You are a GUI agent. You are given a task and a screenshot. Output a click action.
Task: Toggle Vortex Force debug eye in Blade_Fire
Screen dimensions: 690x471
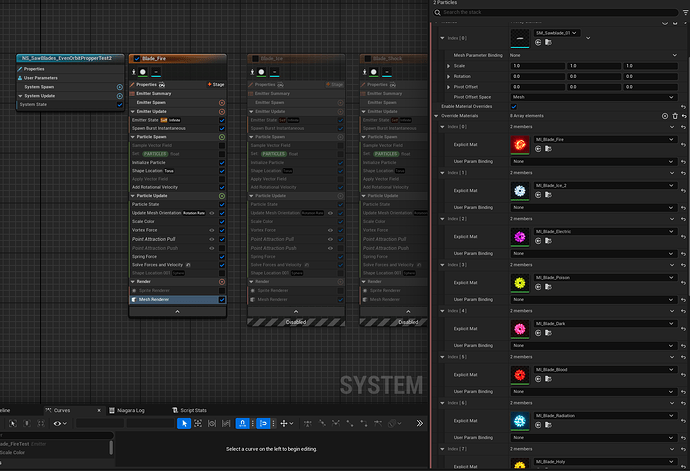pyautogui.click(x=212, y=230)
